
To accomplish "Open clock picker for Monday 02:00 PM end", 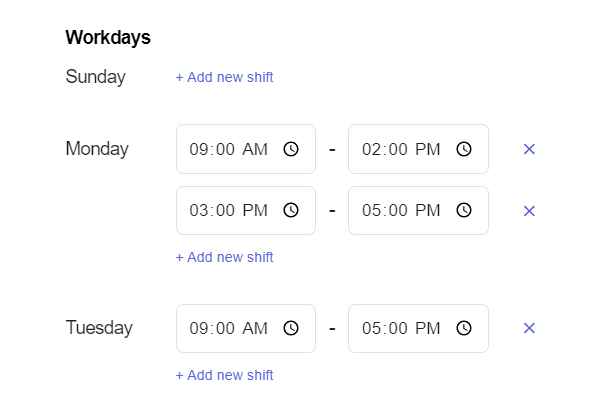I will coord(464,149).
